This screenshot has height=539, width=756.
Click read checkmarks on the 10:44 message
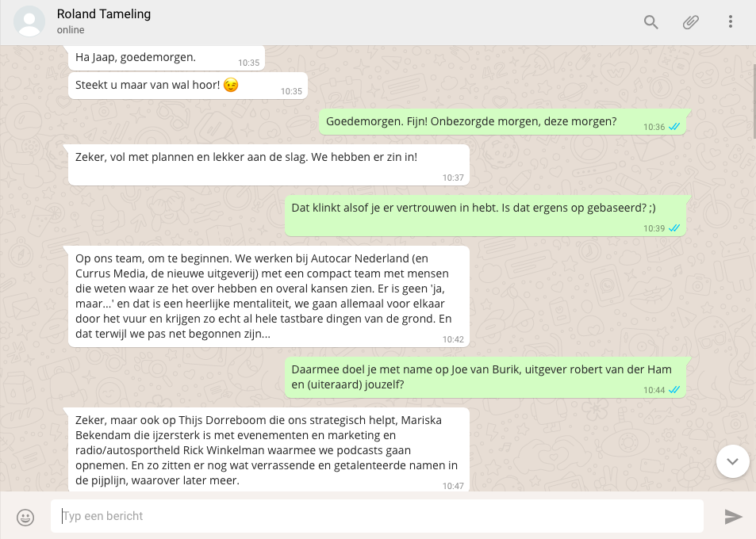(674, 390)
